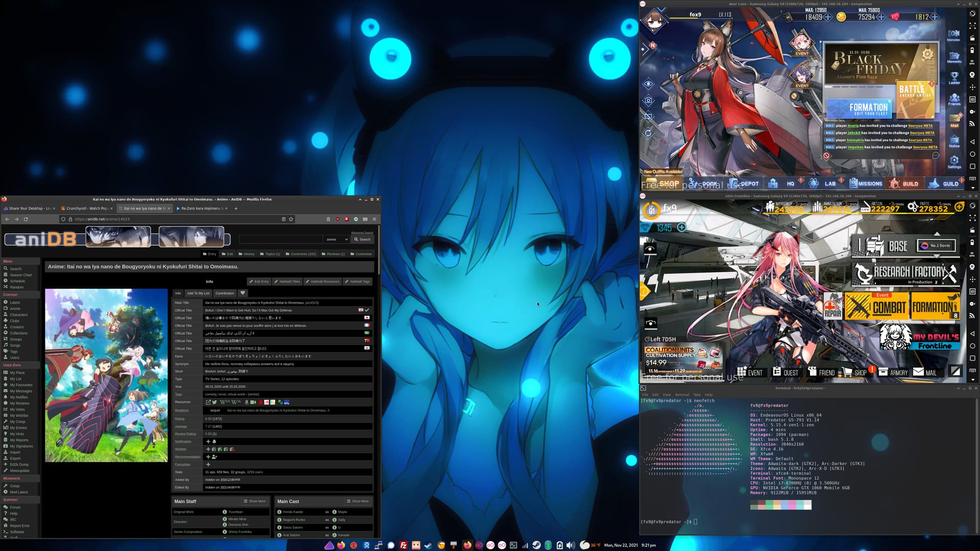Open the weather widget showing 36 °F

[591, 545]
